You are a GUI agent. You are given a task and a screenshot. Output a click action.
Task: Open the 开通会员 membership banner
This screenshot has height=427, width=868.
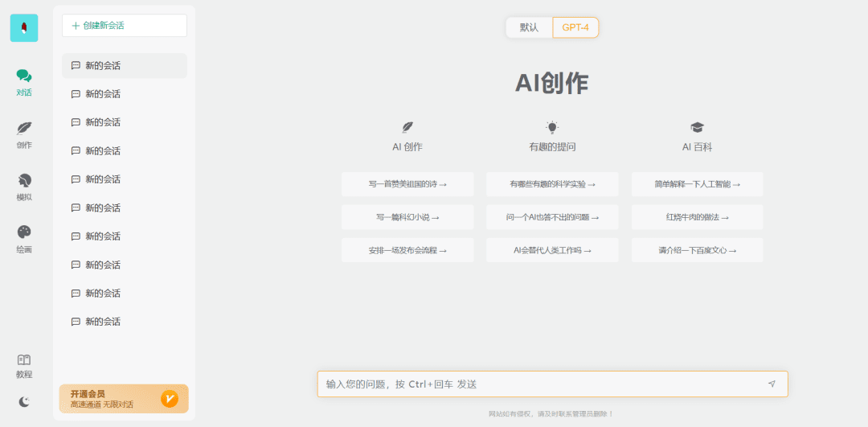(124, 399)
